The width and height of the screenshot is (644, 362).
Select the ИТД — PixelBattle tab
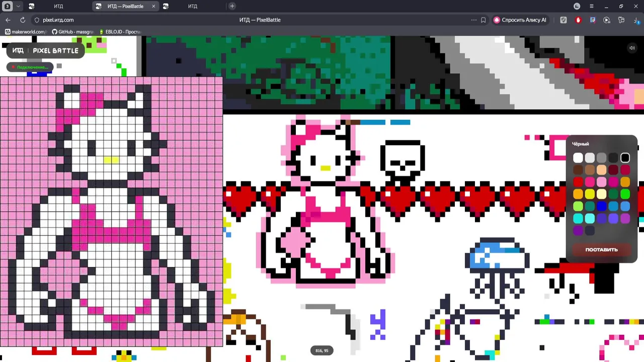[125, 6]
